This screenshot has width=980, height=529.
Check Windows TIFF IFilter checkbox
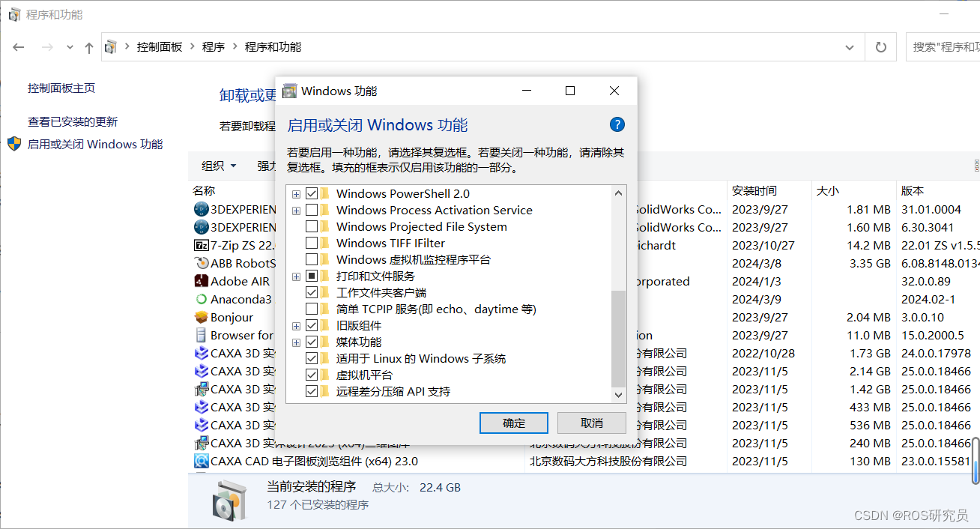312,243
